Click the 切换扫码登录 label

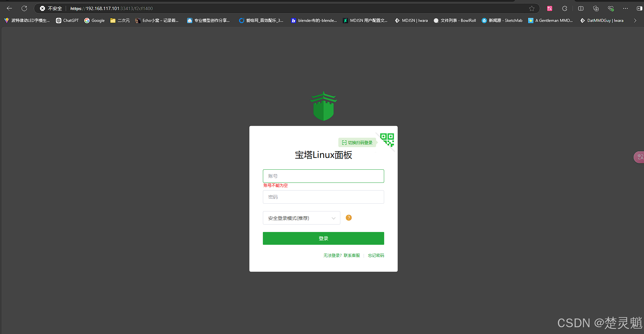coord(357,143)
